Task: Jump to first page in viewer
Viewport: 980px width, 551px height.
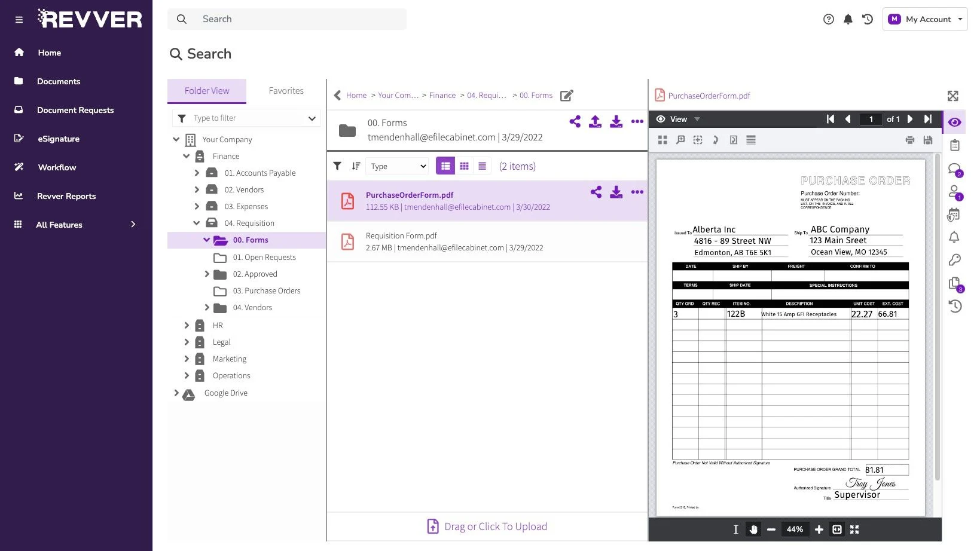Action: tap(831, 119)
